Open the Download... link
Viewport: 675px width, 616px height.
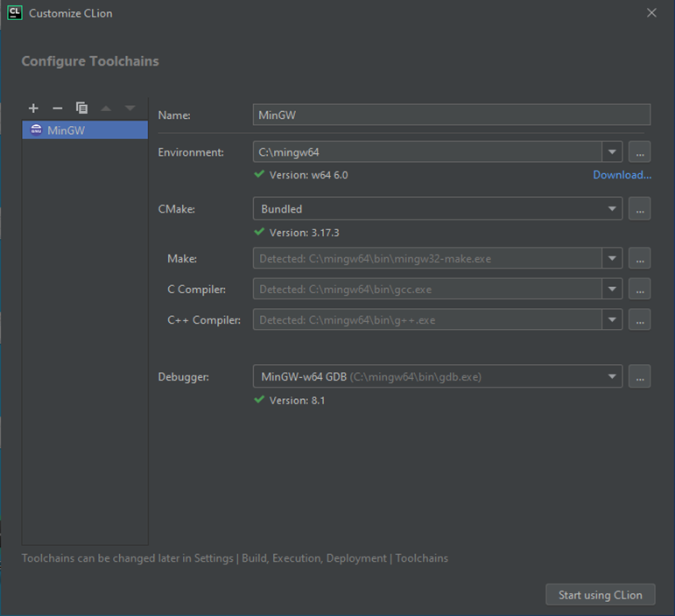[622, 175]
